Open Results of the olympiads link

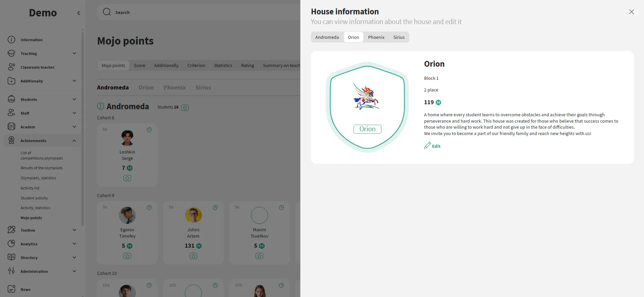point(42,168)
